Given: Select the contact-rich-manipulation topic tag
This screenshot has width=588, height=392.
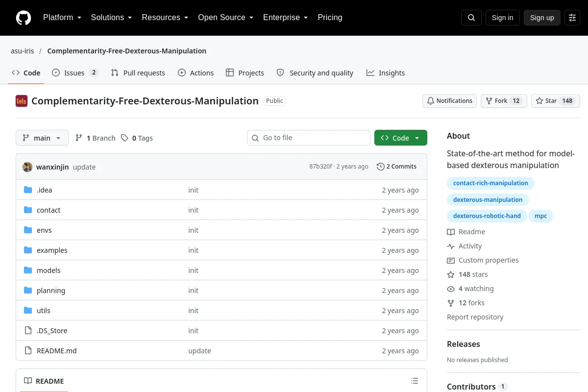Looking at the screenshot, I should click(490, 183).
